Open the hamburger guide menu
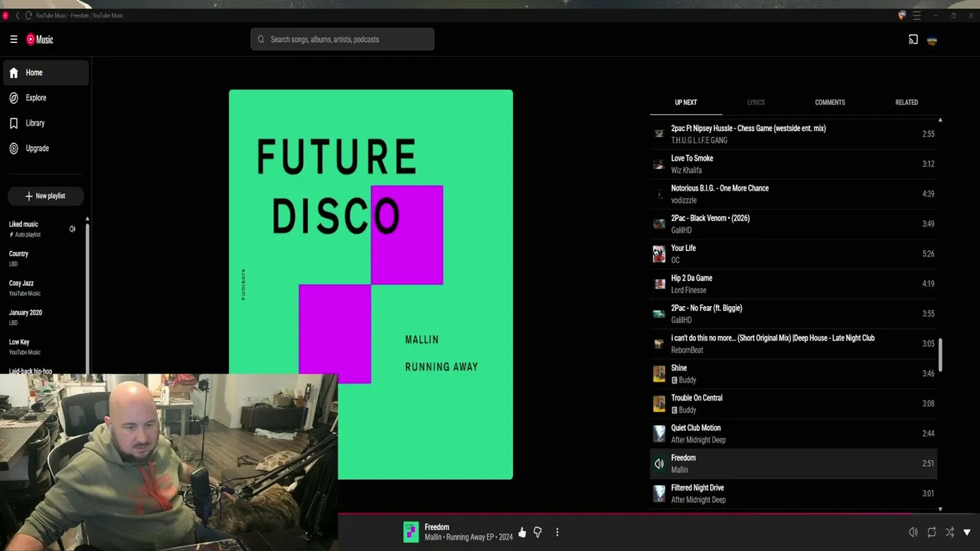Screen dimensions: 980x551 click(13, 40)
